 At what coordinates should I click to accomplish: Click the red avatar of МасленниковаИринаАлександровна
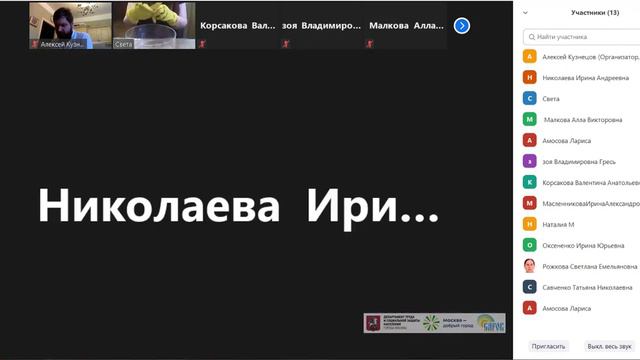tap(529, 203)
